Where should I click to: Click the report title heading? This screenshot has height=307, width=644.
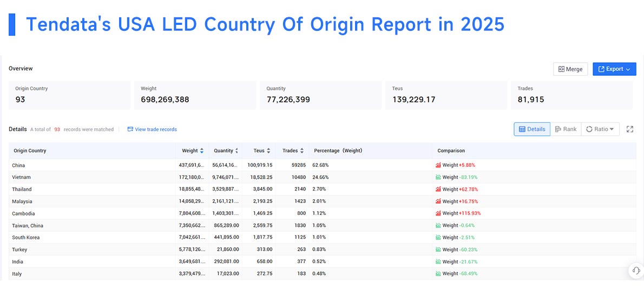pos(265,25)
